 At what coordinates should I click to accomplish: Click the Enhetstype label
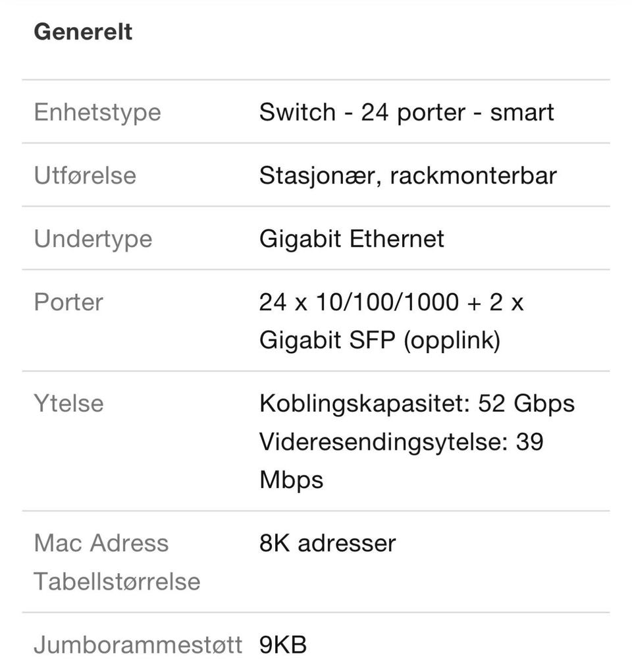pos(97,112)
